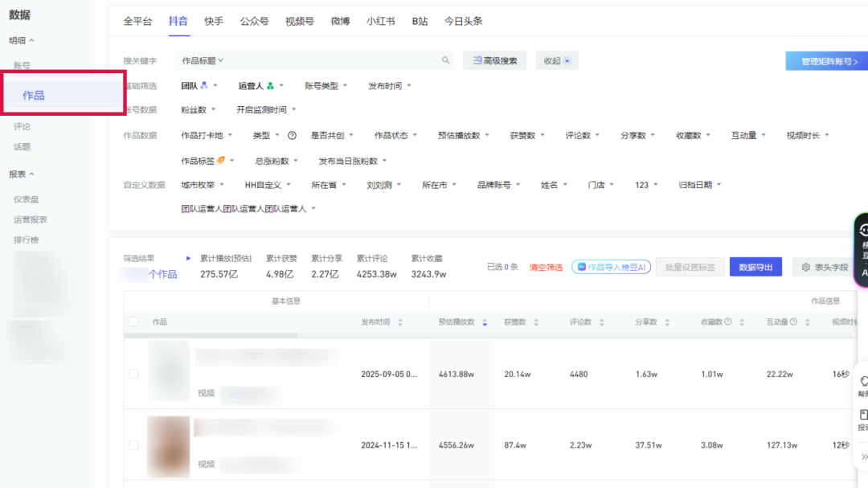The width and height of the screenshot is (868, 488).
Task: Click the sort arrows beside 发布时间 column
Action: pyautogui.click(x=400, y=322)
